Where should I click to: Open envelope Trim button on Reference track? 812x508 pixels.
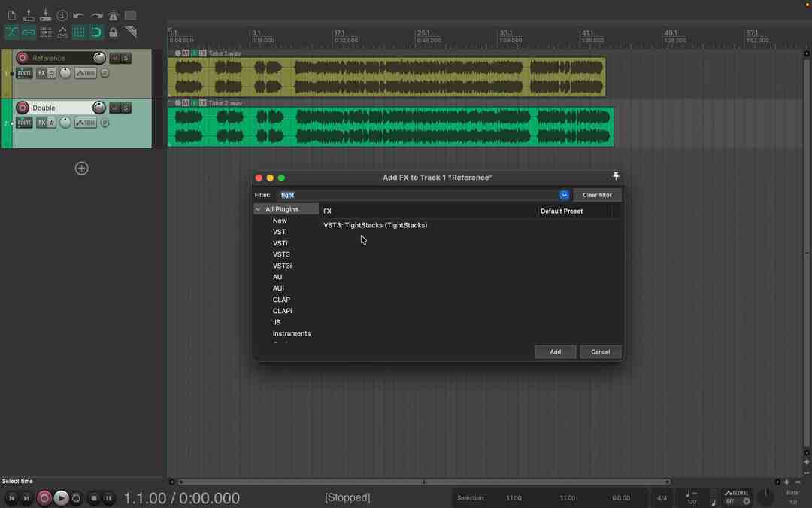tap(86, 73)
